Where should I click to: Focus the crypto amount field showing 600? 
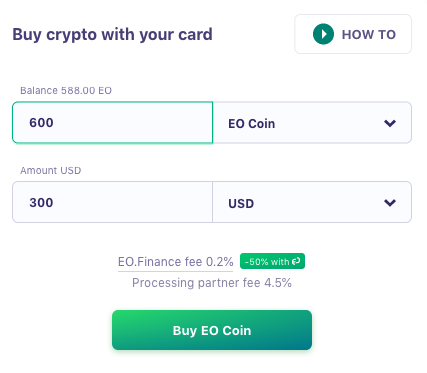[x=112, y=123]
